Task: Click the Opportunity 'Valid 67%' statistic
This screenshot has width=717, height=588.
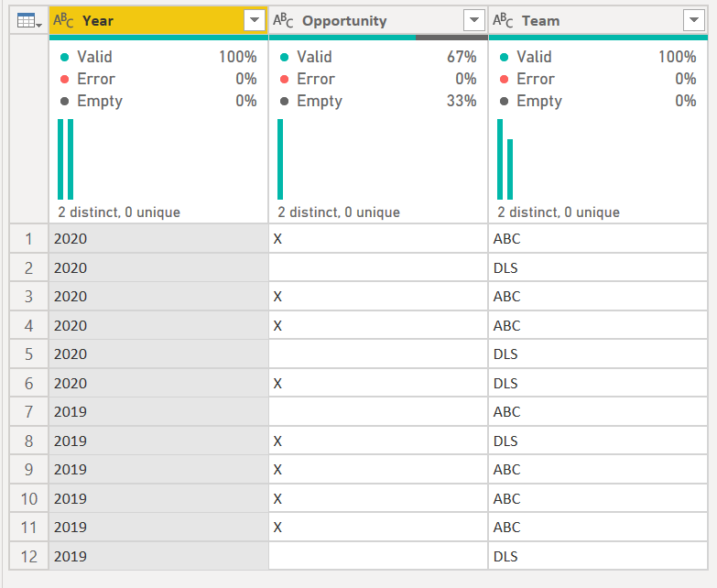Action: tap(378, 57)
